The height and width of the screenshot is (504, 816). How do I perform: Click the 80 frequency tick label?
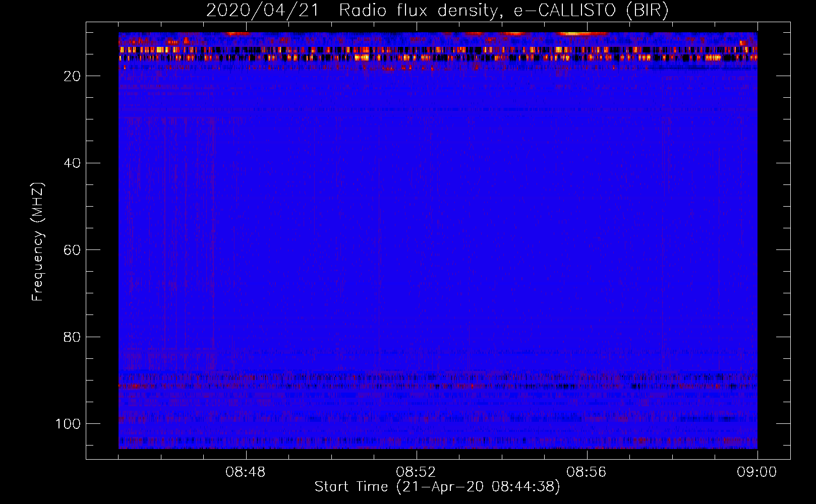point(72,337)
